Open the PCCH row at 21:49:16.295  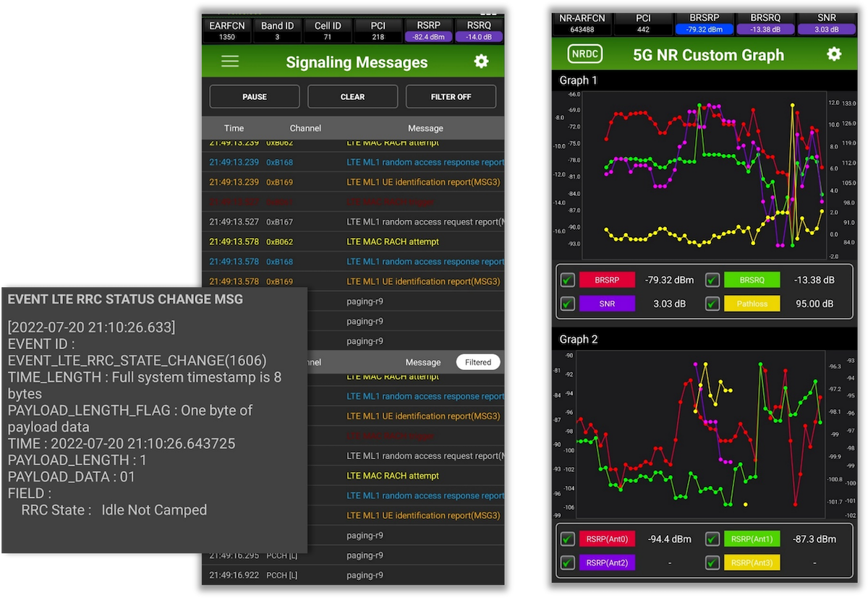pos(353,555)
